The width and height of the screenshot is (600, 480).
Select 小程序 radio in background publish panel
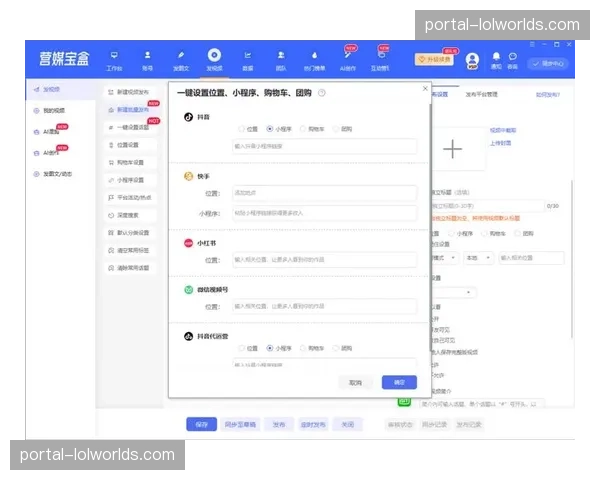[452, 233]
